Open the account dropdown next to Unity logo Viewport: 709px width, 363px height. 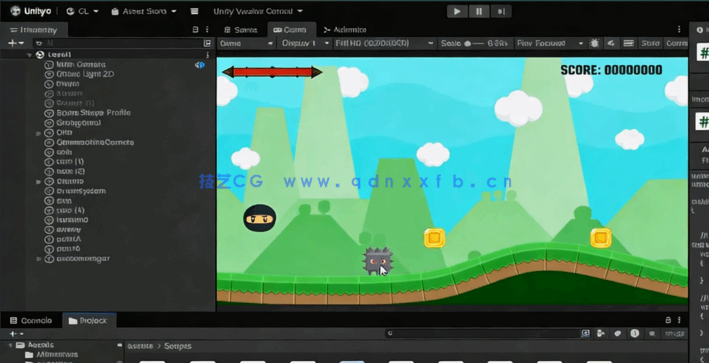click(x=82, y=11)
